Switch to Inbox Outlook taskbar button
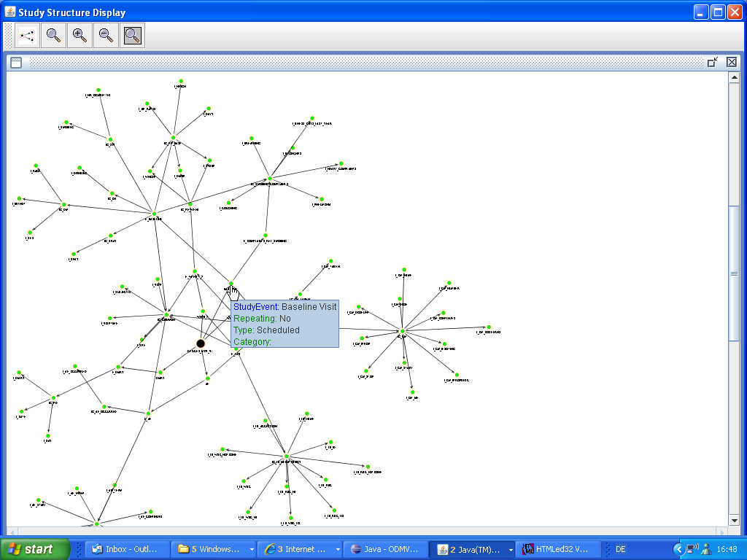Screen dimensions: 747x560 126,549
